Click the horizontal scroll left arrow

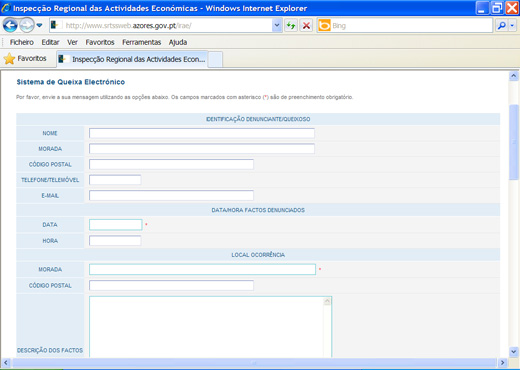6,362
